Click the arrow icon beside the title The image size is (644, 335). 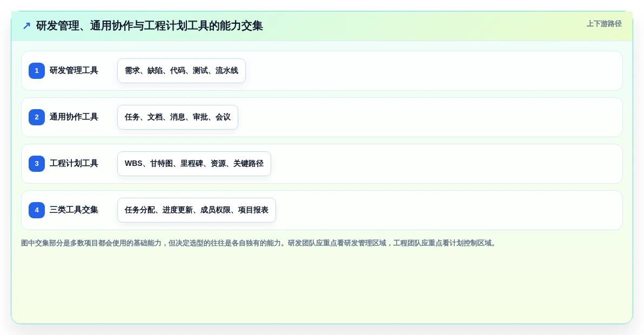(26, 26)
